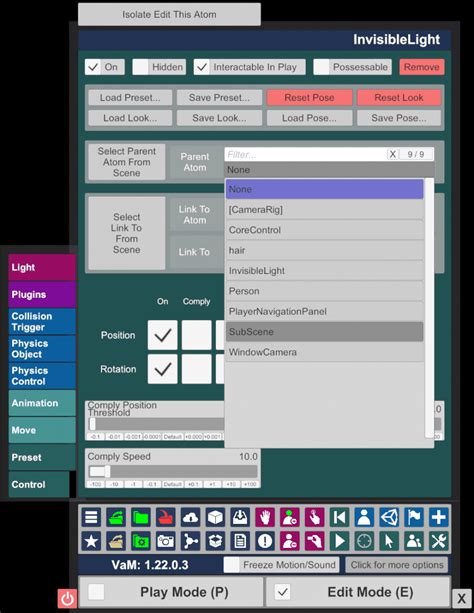474x613 pixels.
Task: Choose WindowCamera from the dropdown list
Action: pyautogui.click(x=325, y=352)
